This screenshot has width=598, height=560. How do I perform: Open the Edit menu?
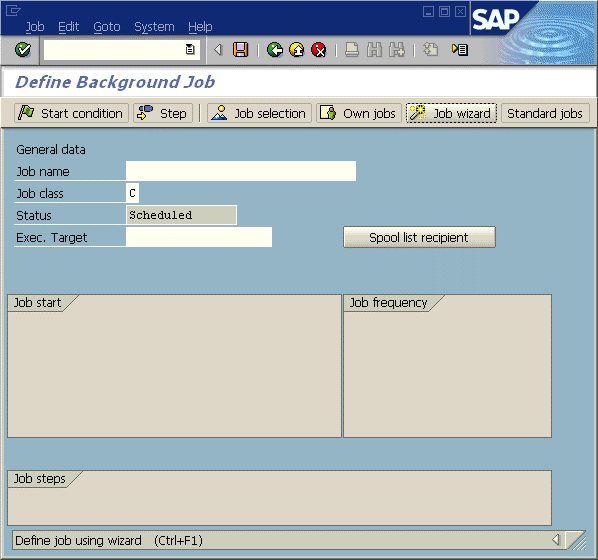point(68,27)
